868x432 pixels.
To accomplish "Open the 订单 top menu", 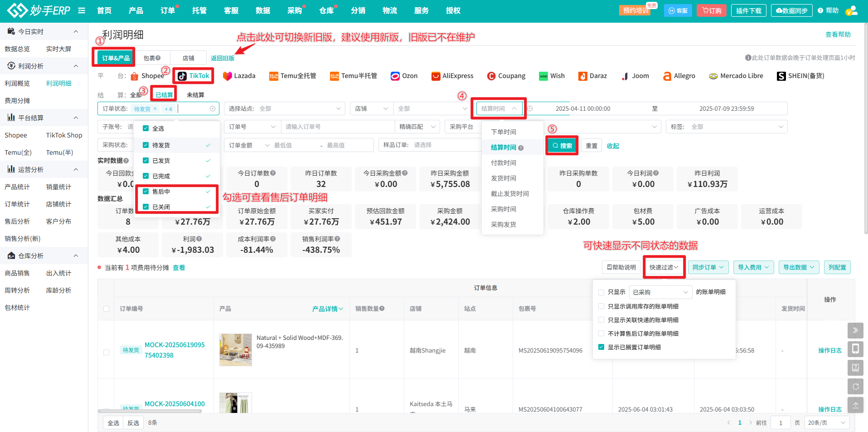I will coord(168,10).
